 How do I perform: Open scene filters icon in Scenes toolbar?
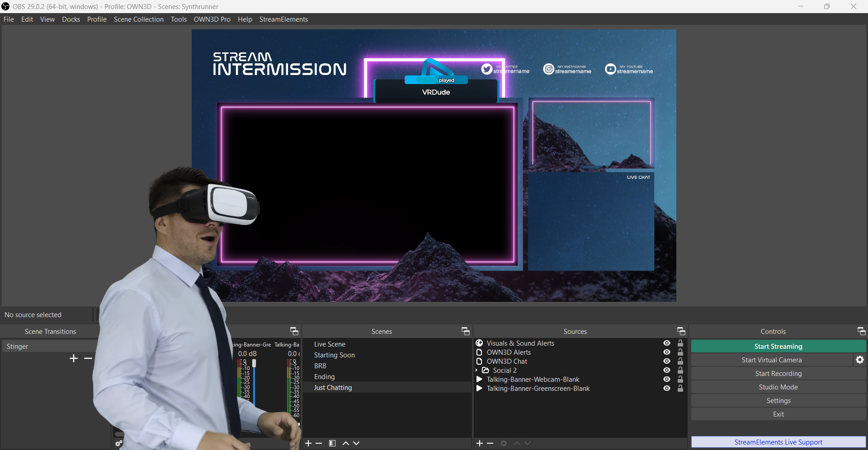point(332,443)
